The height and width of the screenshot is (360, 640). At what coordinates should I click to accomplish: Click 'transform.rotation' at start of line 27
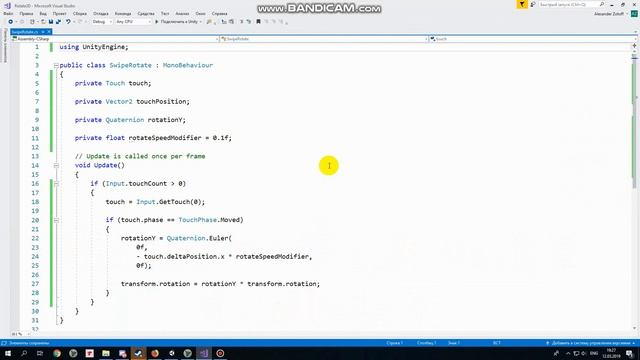pos(156,284)
